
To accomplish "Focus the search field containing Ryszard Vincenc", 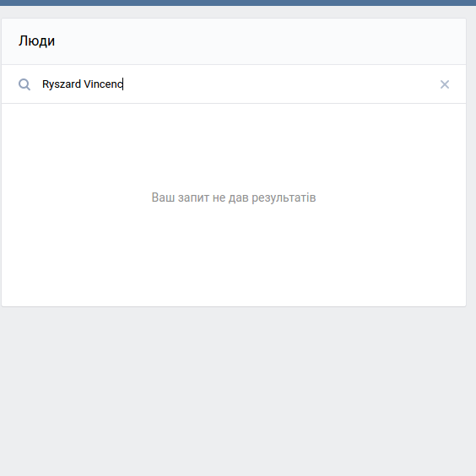I will [234, 84].
